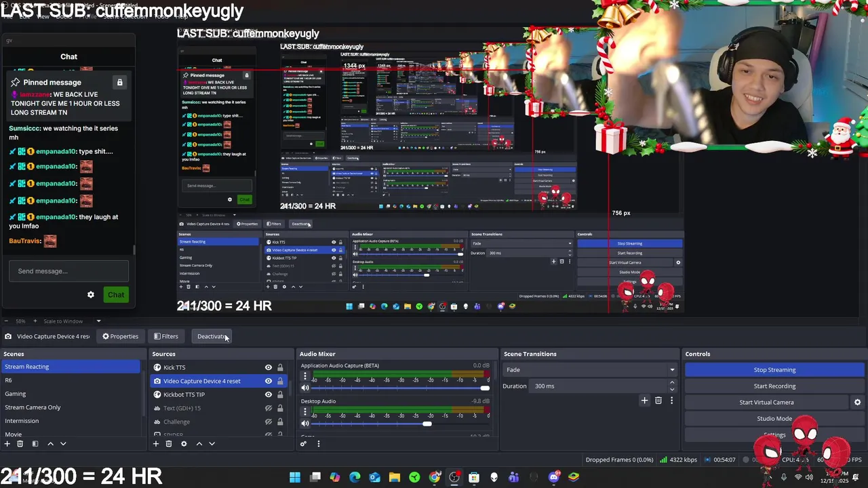This screenshot has width=868, height=488.
Task: Open Audio Mixer three-dot menu at bottom
Action: coord(318,444)
